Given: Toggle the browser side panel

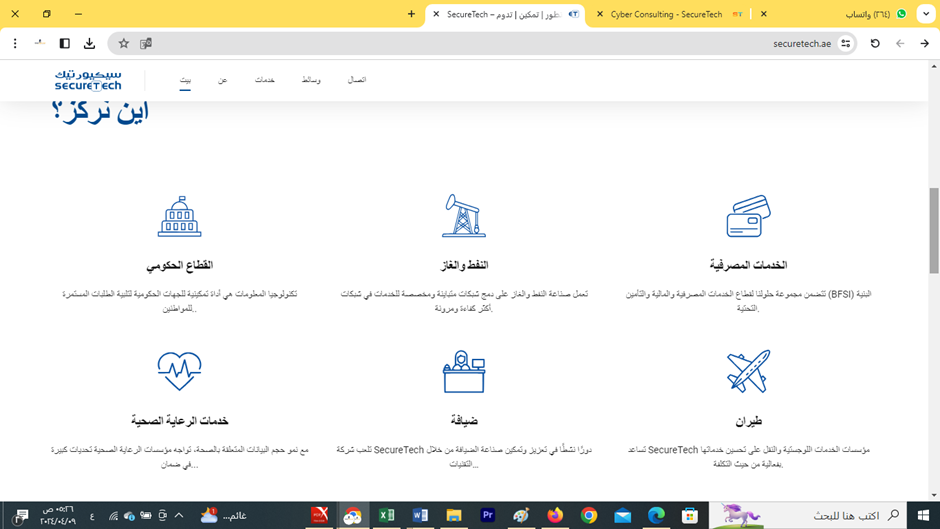Looking at the screenshot, I should click(x=65, y=43).
